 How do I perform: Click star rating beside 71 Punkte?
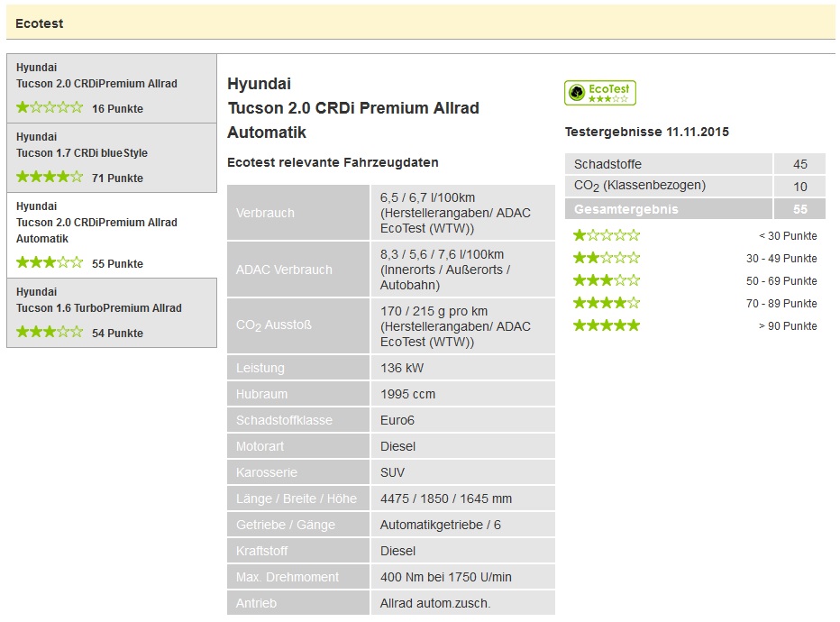(50, 177)
